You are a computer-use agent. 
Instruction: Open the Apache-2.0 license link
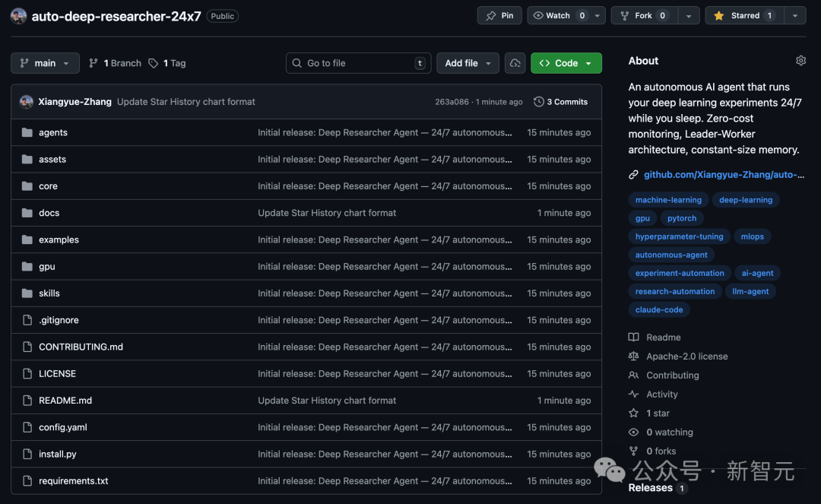(686, 357)
